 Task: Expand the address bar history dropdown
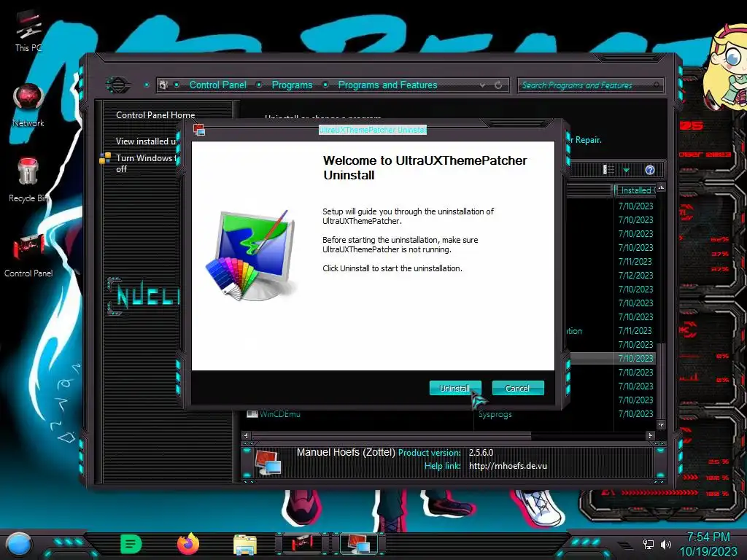click(483, 85)
